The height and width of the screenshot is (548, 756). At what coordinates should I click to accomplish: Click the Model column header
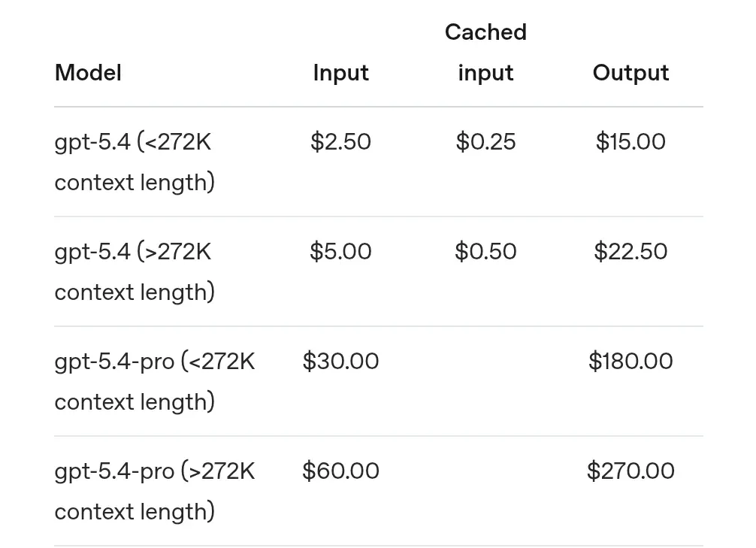pos(88,73)
